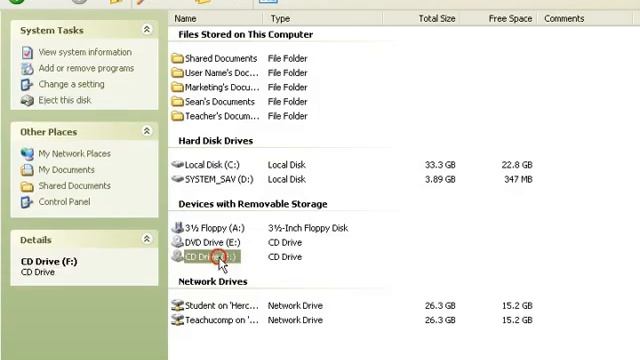This screenshot has height=360, width=640.
Task: Click the 22.8 GB free space value
Action: pyautogui.click(x=517, y=165)
